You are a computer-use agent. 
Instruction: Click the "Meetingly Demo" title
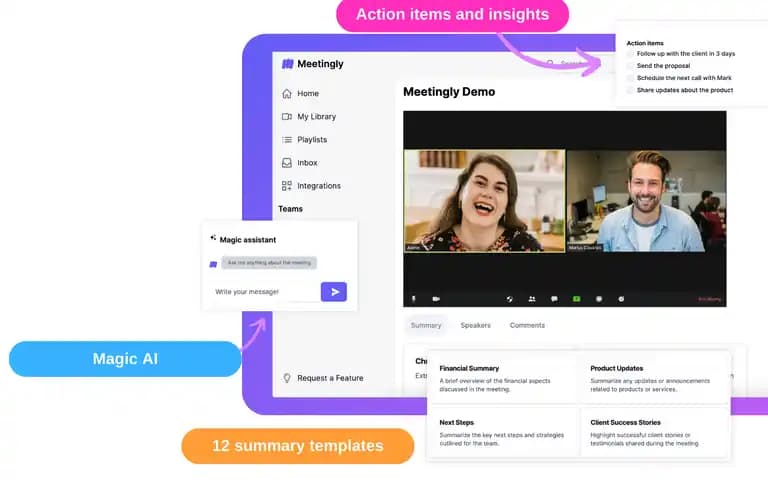coord(449,92)
